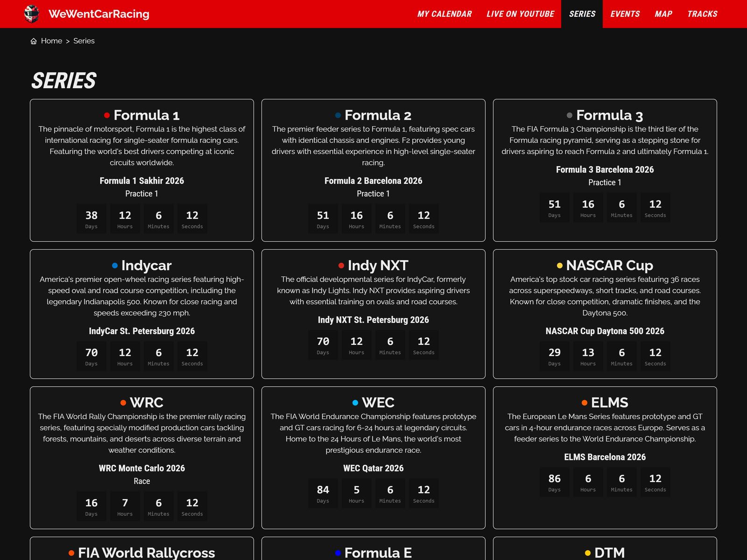Screen dimensions: 747x560
Task: Open the WEC series title
Action: point(378,403)
